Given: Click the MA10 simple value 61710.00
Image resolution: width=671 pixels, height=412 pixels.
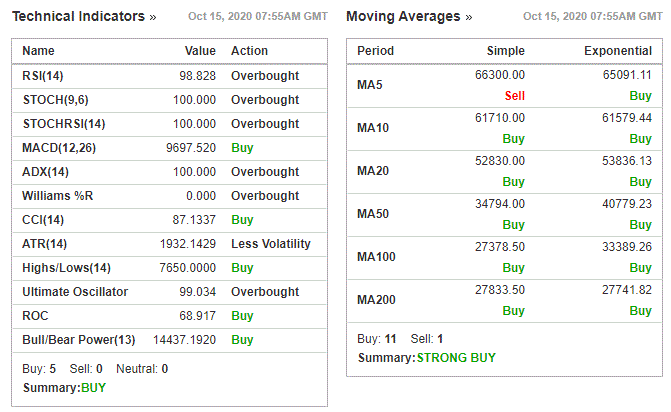Looking at the screenshot, I should (500, 118).
